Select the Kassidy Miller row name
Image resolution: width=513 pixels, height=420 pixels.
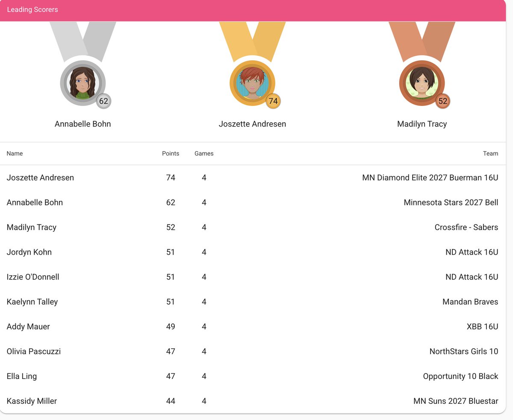pyautogui.click(x=32, y=401)
